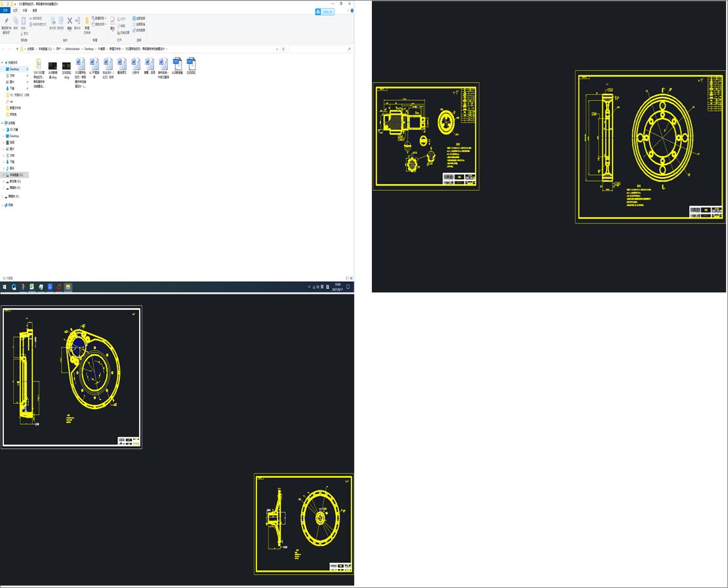Click the CAD drawing showing stepped shaft

pyautogui.click(x=426, y=136)
